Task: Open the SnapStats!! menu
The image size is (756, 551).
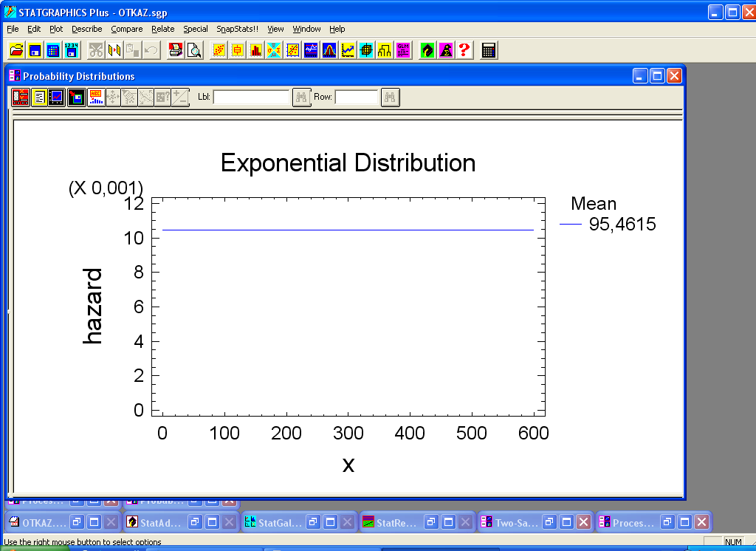Action: tap(237, 29)
